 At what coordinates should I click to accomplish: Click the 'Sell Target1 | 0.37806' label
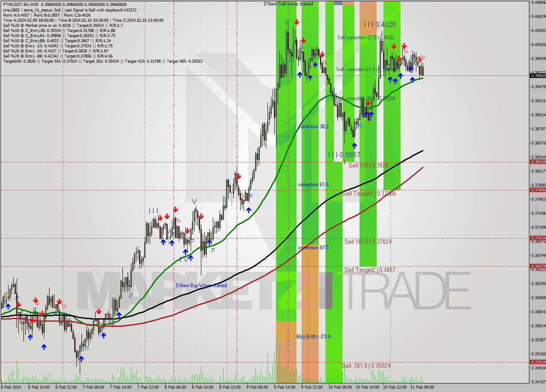[369, 193]
